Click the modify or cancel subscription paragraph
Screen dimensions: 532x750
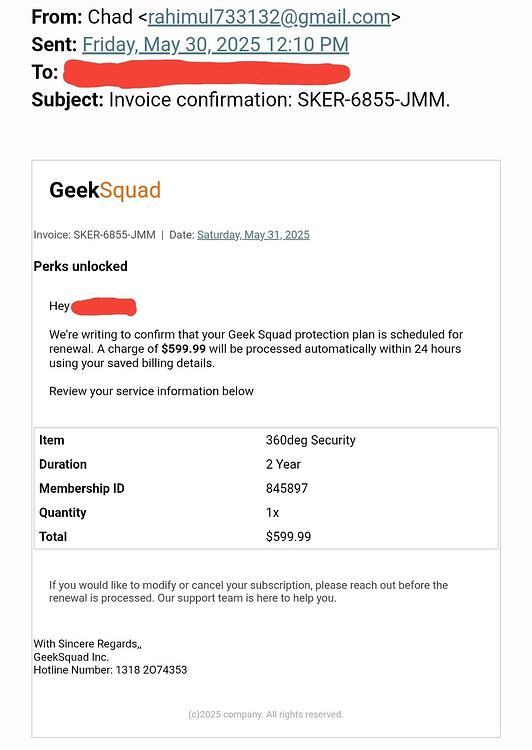coord(248,592)
